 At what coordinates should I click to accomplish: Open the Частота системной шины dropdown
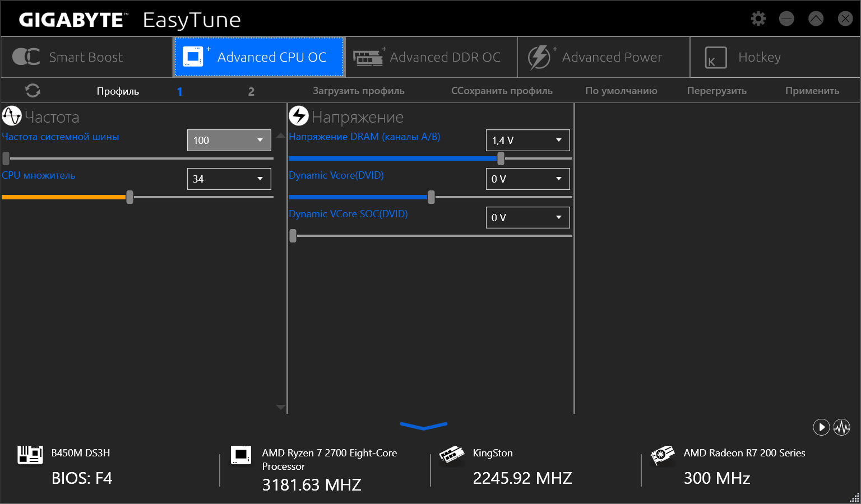229,140
